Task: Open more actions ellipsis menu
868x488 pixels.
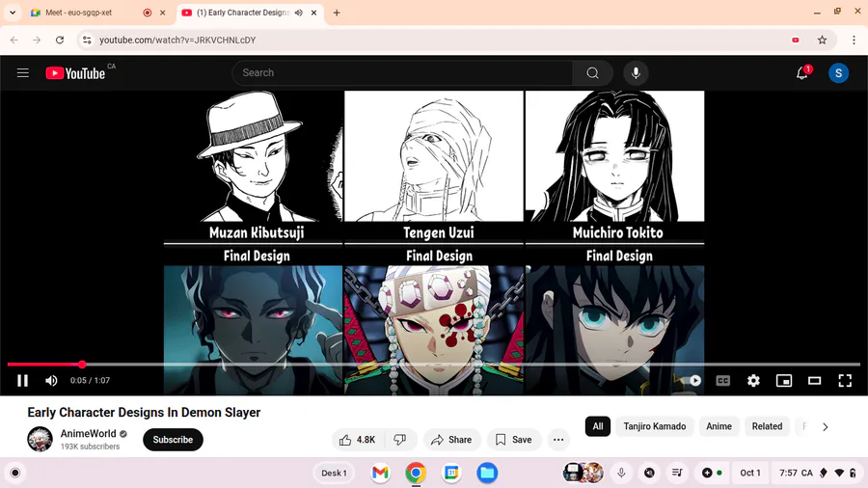Action: [x=558, y=440]
